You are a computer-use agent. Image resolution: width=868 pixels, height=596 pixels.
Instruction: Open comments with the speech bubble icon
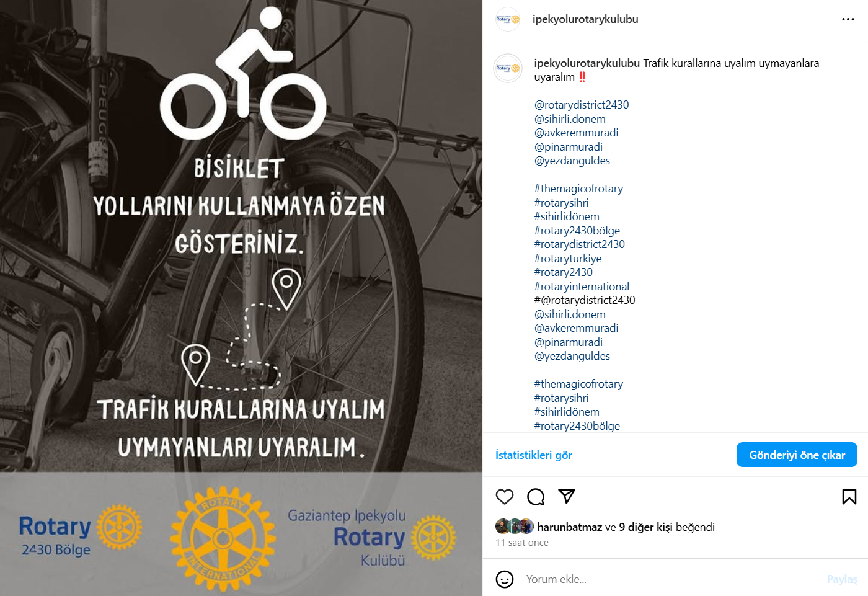[536, 497]
